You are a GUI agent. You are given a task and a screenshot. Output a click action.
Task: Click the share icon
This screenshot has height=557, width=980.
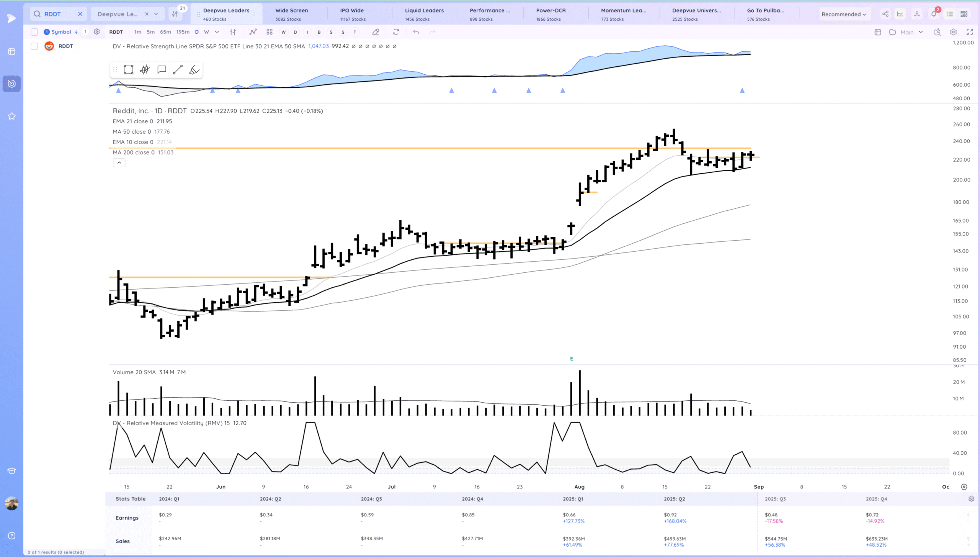pyautogui.click(x=885, y=14)
